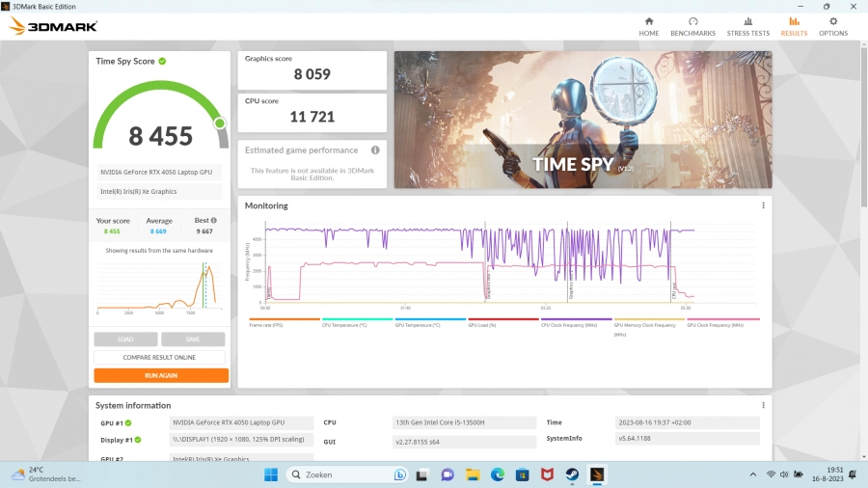
Task: Click the Display #1 resolution value field
Action: (x=241, y=440)
